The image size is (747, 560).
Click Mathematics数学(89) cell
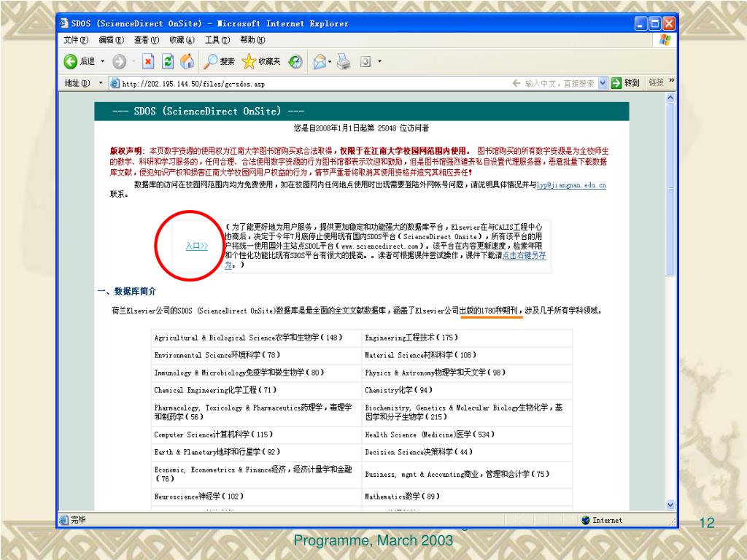[467, 496]
